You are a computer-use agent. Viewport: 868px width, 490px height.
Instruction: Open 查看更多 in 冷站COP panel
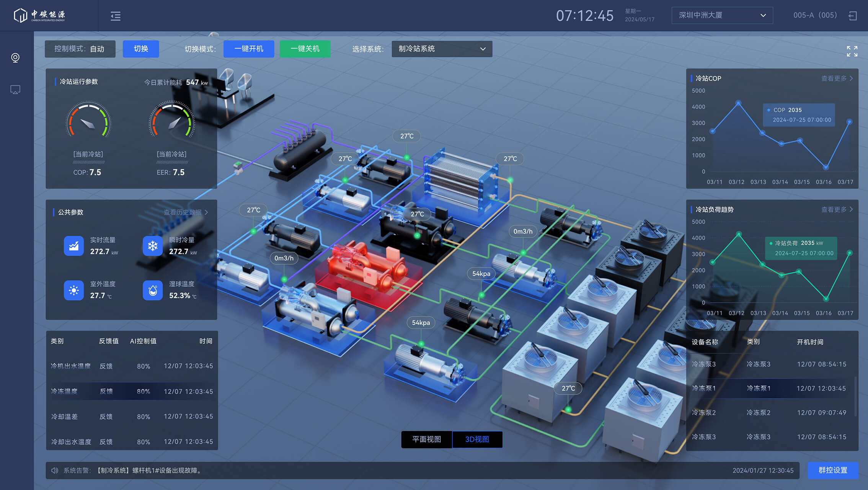tap(837, 78)
